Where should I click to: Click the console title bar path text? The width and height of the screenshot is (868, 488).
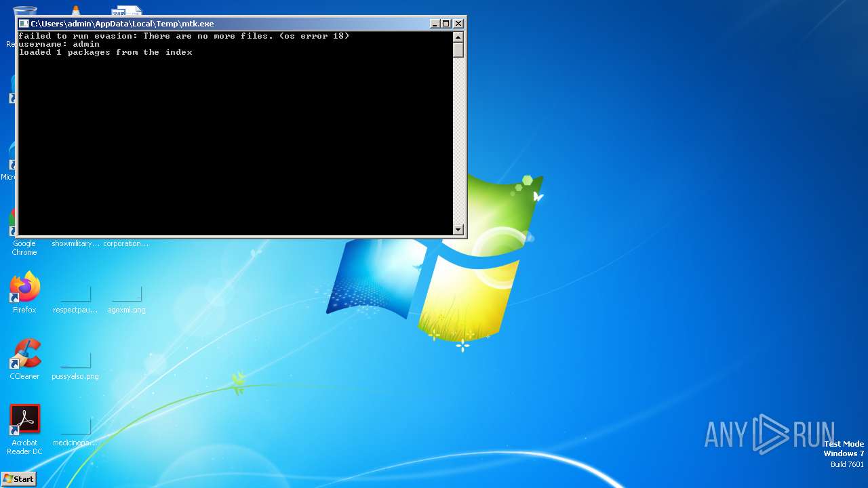(x=122, y=23)
